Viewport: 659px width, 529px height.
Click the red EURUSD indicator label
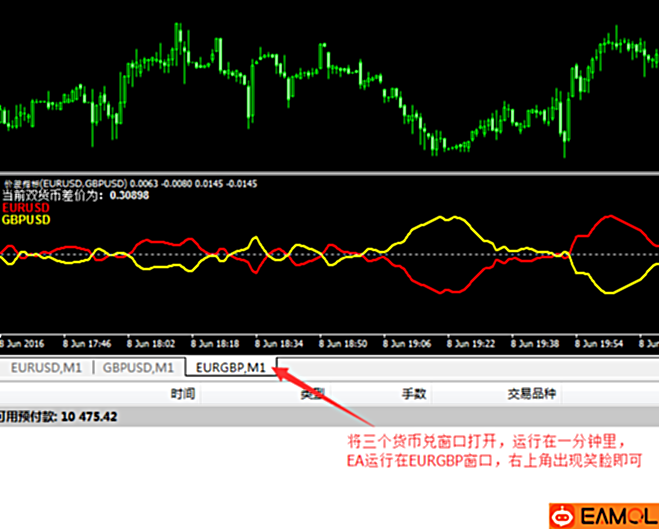click(x=27, y=207)
